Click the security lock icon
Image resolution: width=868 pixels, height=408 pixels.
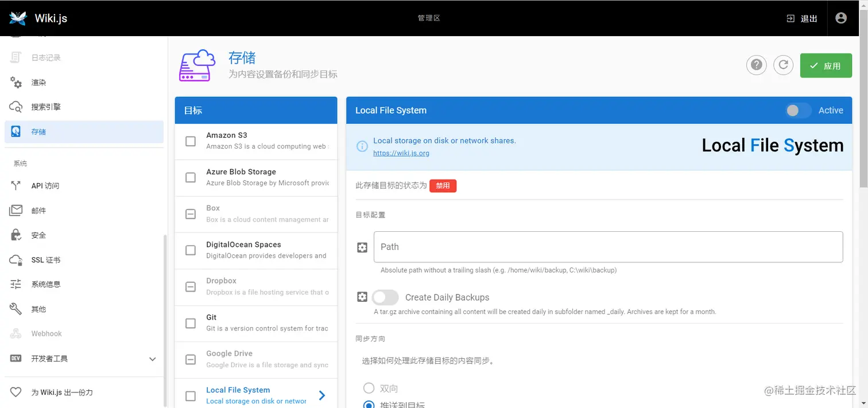coord(16,235)
